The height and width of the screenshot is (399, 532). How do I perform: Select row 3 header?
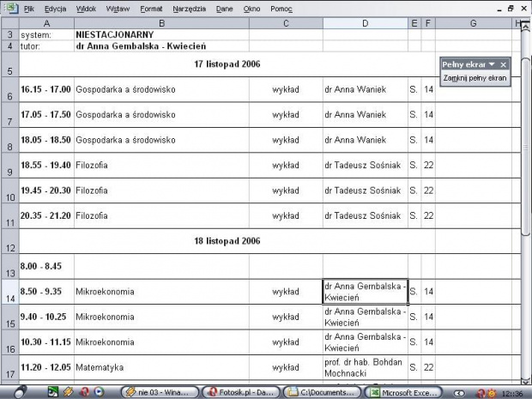click(x=9, y=34)
